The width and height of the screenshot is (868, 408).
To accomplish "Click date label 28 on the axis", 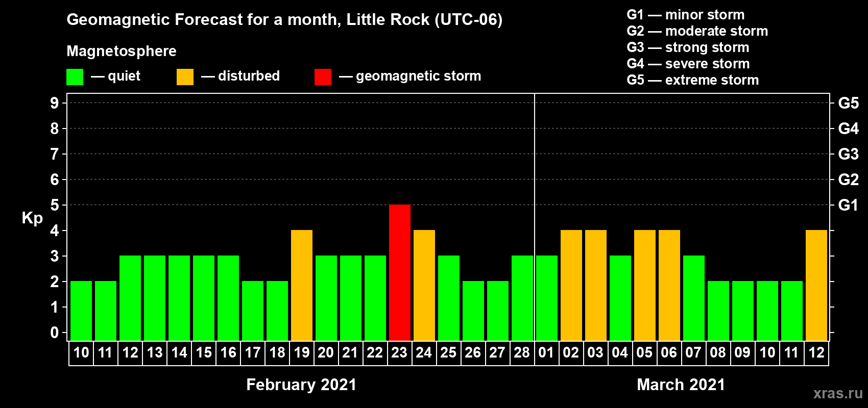I will (522, 353).
